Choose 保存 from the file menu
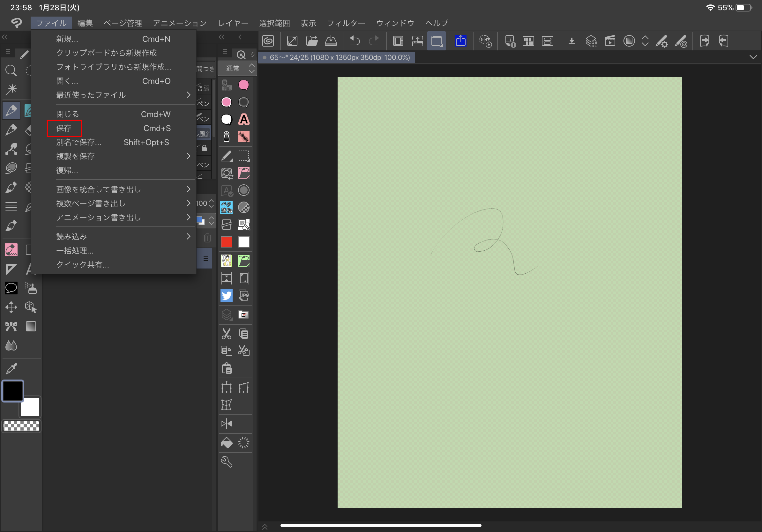This screenshot has height=532, width=762. coord(64,128)
